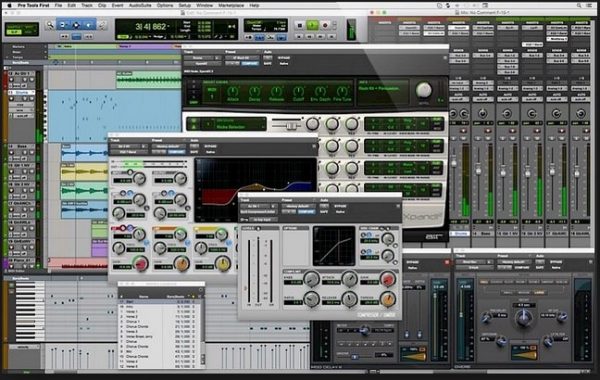Open the Marketplace menu
The image size is (600, 380).
[231, 5]
